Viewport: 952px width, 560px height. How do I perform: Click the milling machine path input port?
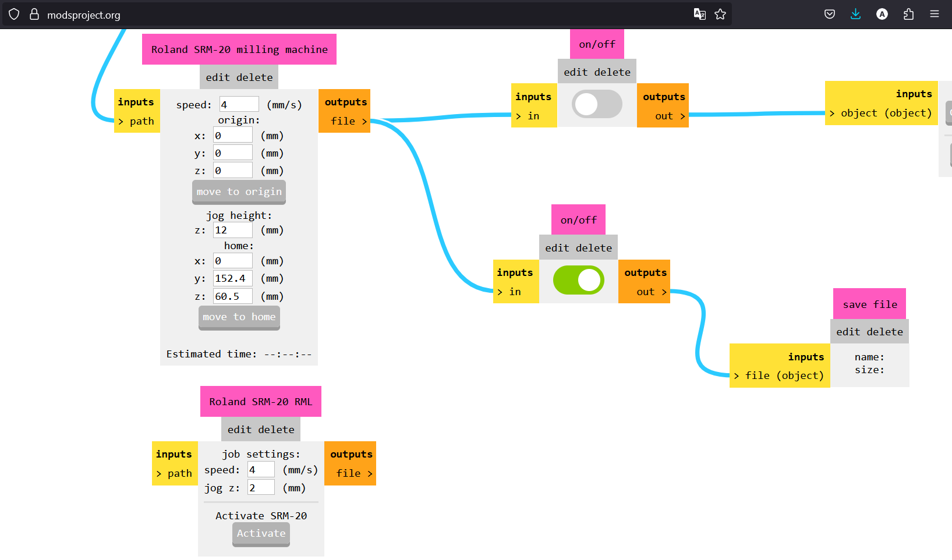(x=137, y=121)
